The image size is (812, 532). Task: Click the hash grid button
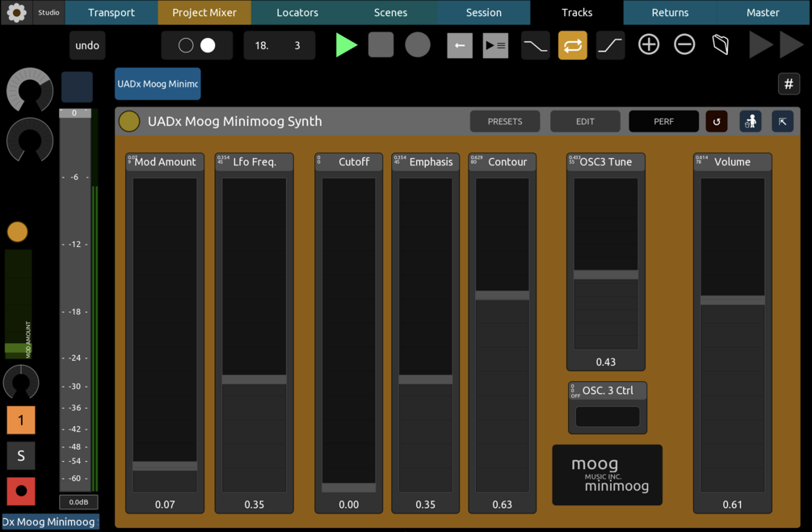(789, 84)
